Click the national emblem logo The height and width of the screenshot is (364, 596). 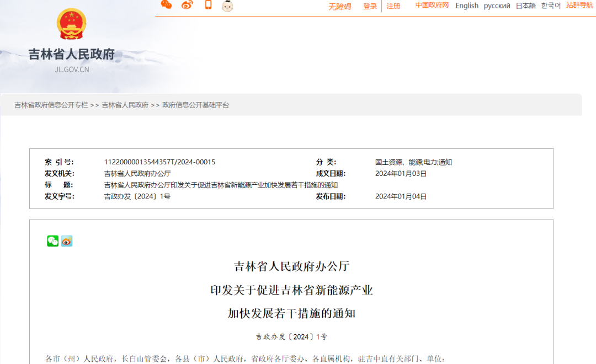pyautogui.click(x=72, y=25)
